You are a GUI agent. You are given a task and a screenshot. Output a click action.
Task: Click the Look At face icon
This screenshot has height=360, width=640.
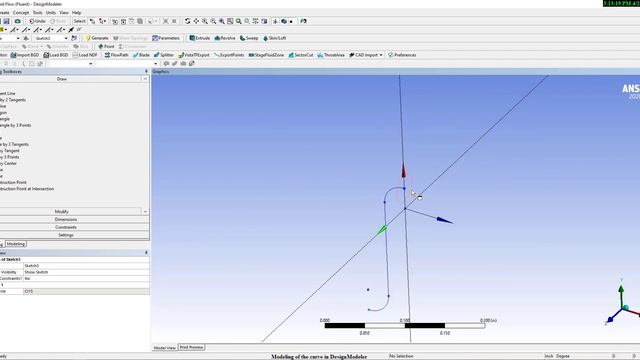[x=303, y=21]
